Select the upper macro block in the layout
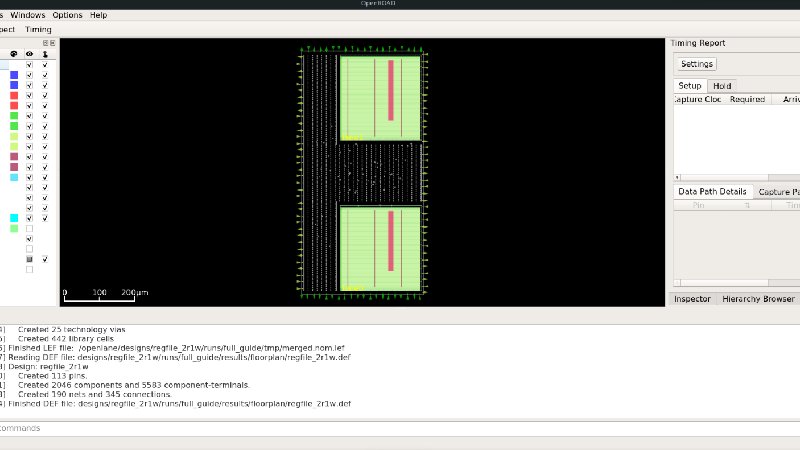The image size is (800, 450). point(380,98)
